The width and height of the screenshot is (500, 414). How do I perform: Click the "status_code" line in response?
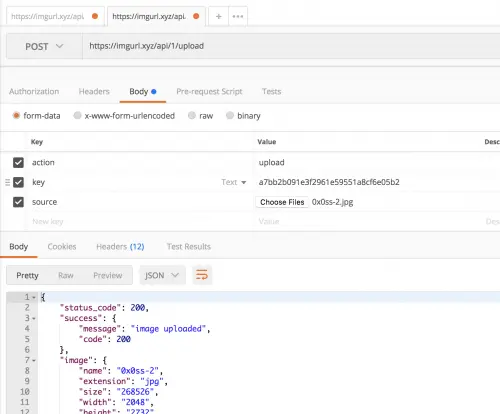(x=104, y=308)
